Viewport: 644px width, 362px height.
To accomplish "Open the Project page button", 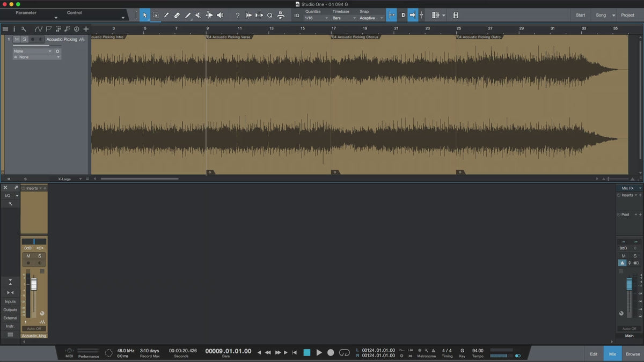I will point(627,15).
